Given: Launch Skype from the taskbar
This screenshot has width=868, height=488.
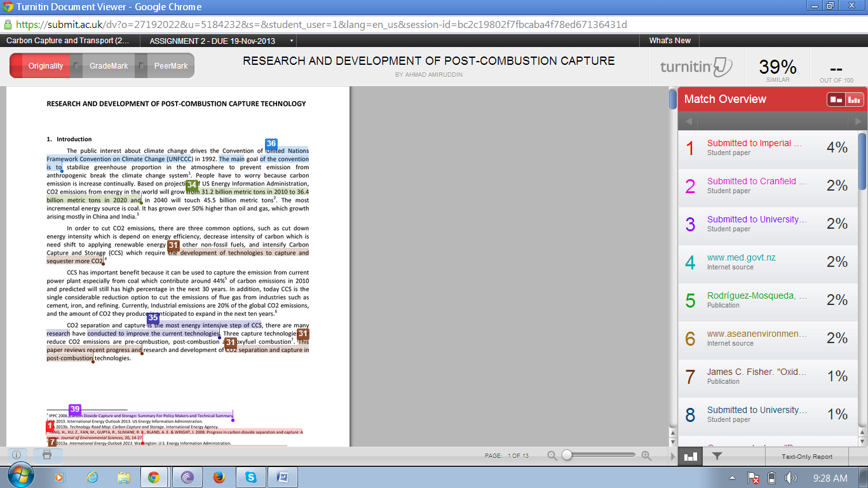Looking at the screenshot, I should [x=250, y=477].
